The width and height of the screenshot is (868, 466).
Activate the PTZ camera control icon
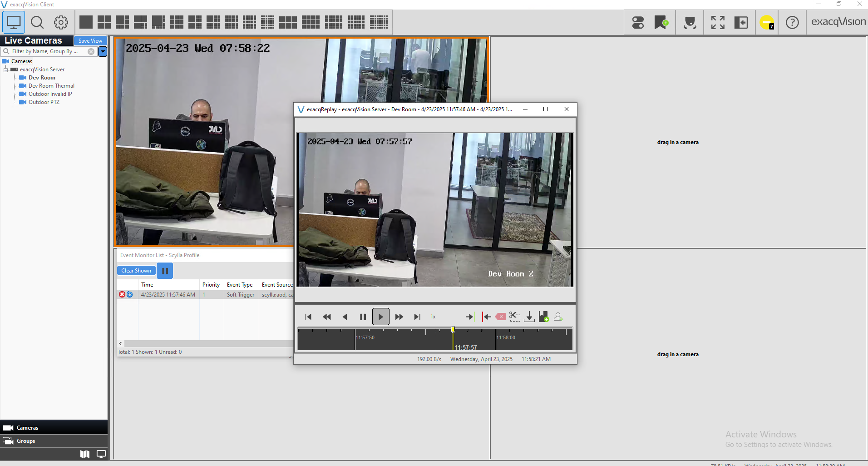690,22
